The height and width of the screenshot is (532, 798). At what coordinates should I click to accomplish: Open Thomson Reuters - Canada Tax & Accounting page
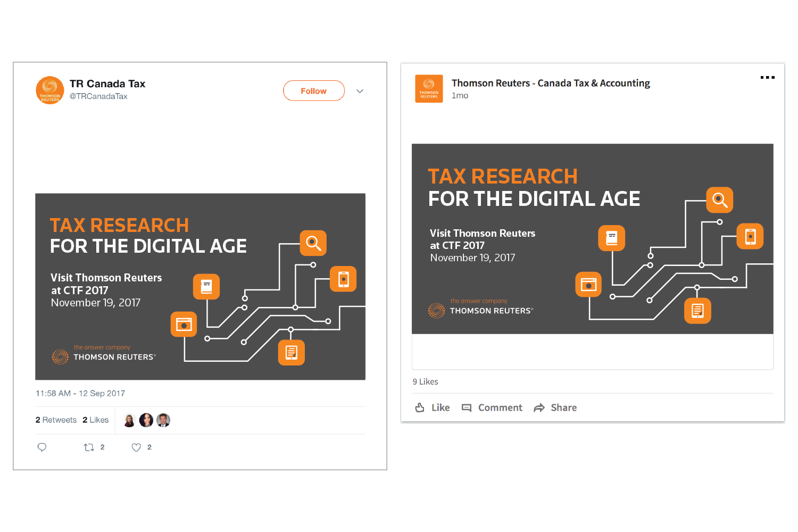click(551, 83)
